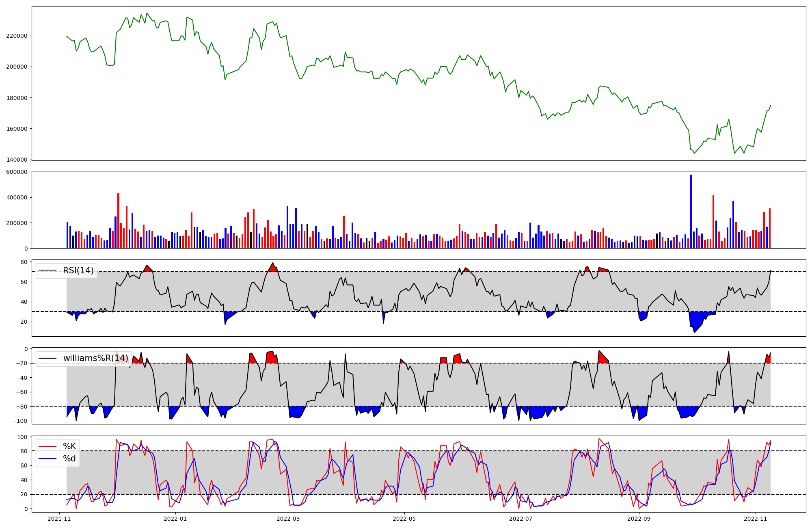Click the 2022-01 x-axis date label
Screen dimensions: 812x528
tap(175, 519)
